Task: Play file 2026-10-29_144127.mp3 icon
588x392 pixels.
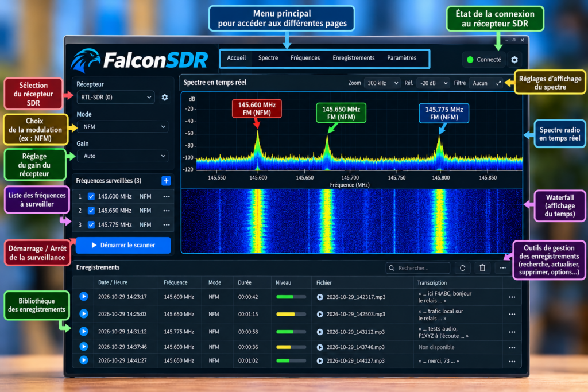Action: (320, 360)
